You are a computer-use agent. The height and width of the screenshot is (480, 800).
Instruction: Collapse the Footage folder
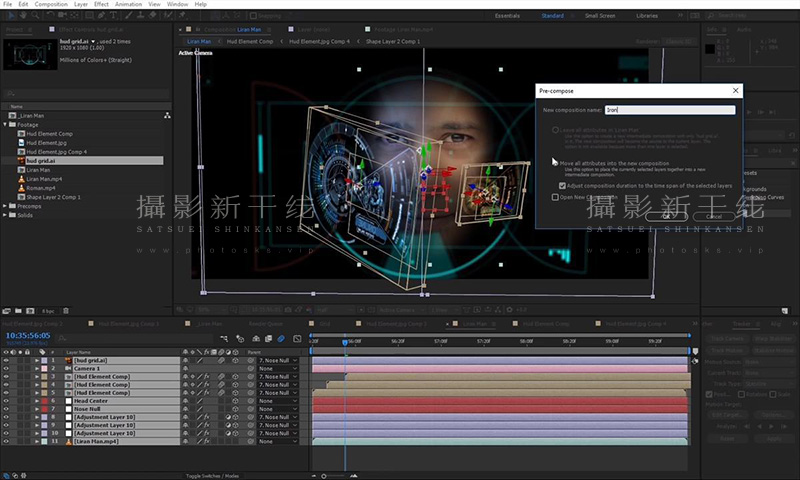(5, 124)
